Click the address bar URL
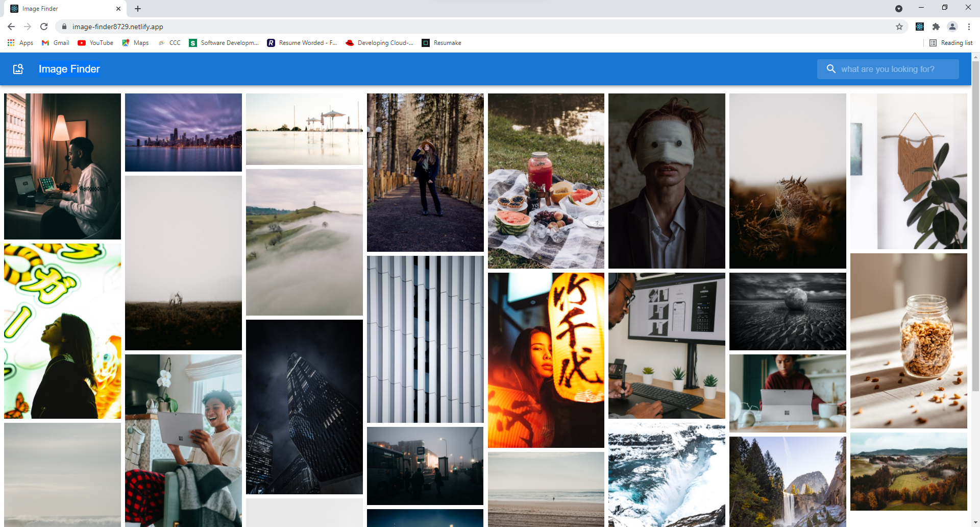 pyautogui.click(x=118, y=27)
